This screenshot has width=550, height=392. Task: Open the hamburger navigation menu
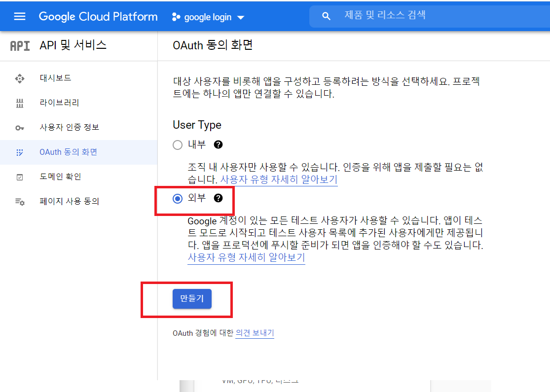pyautogui.click(x=20, y=16)
